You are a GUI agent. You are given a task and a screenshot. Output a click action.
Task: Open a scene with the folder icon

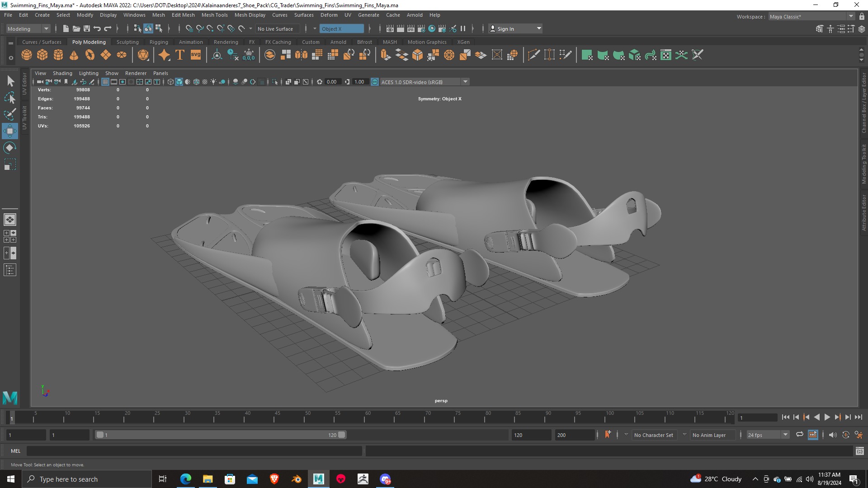76,28
